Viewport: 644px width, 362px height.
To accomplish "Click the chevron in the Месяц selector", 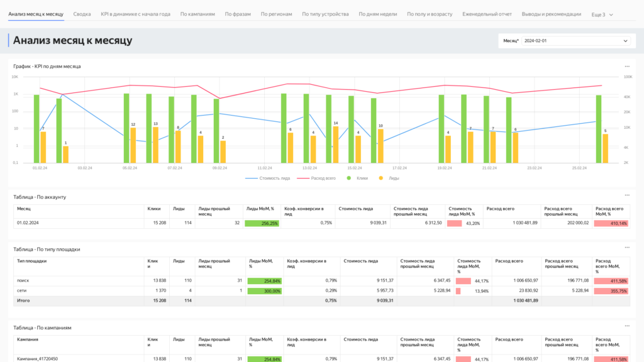I will tap(625, 40).
